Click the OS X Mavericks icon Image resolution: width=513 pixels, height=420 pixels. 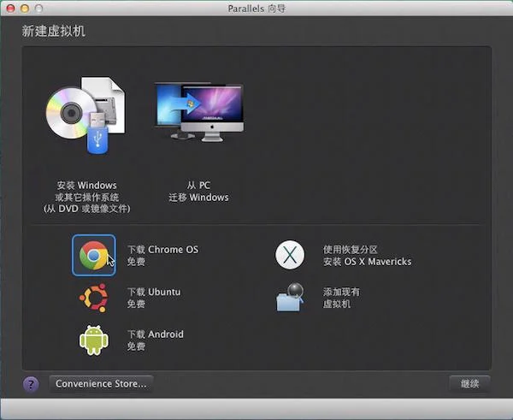(290, 255)
